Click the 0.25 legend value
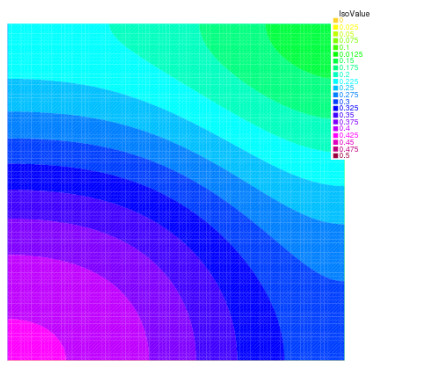The height and width of the screenshot is (368, 425). [x=347, y=88]
